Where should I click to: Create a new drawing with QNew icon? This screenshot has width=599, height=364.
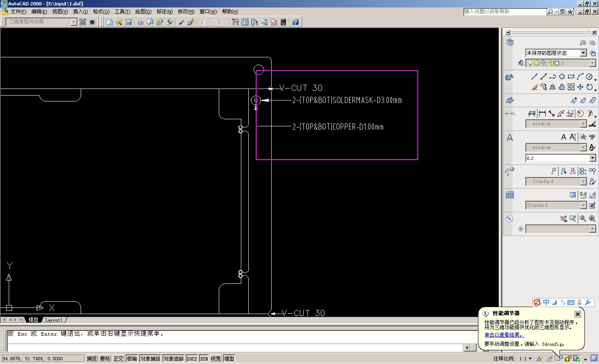tap(109, 22)
